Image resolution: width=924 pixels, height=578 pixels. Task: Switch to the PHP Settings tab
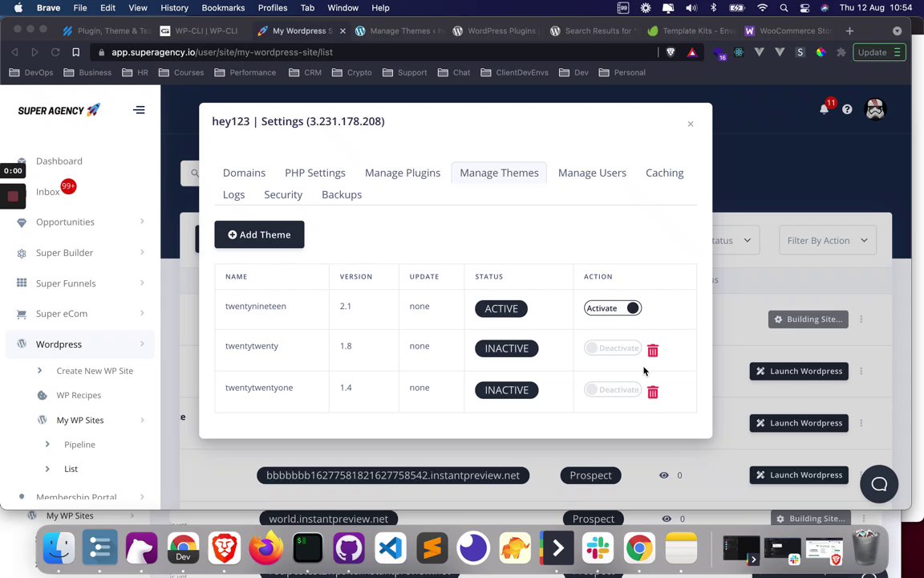point(315,173)
